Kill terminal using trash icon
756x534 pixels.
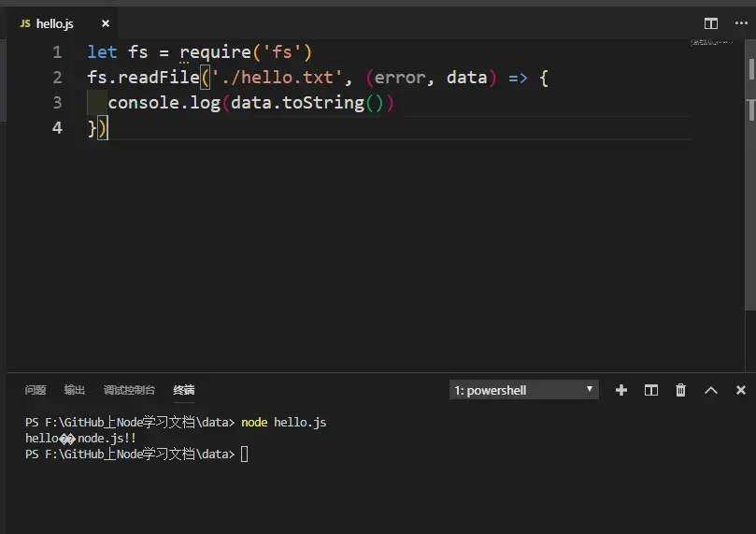click(x=681, y=390)
